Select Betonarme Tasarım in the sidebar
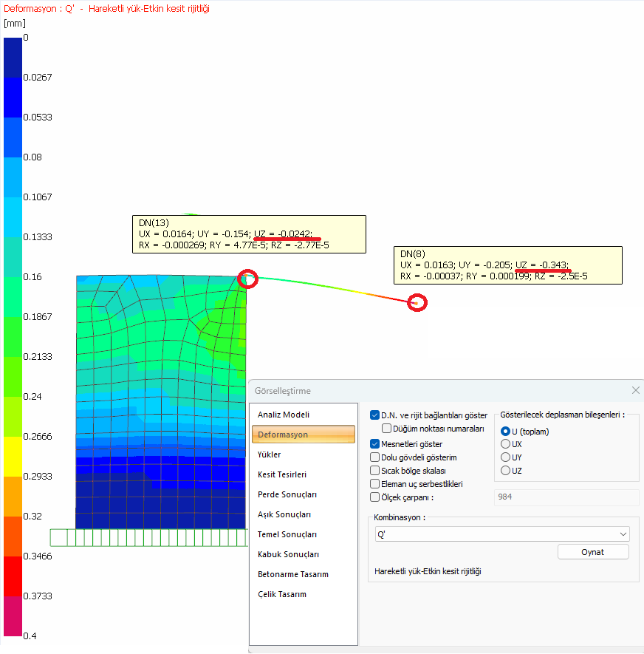Screen dimensions: 644x654 coord(292,574)
